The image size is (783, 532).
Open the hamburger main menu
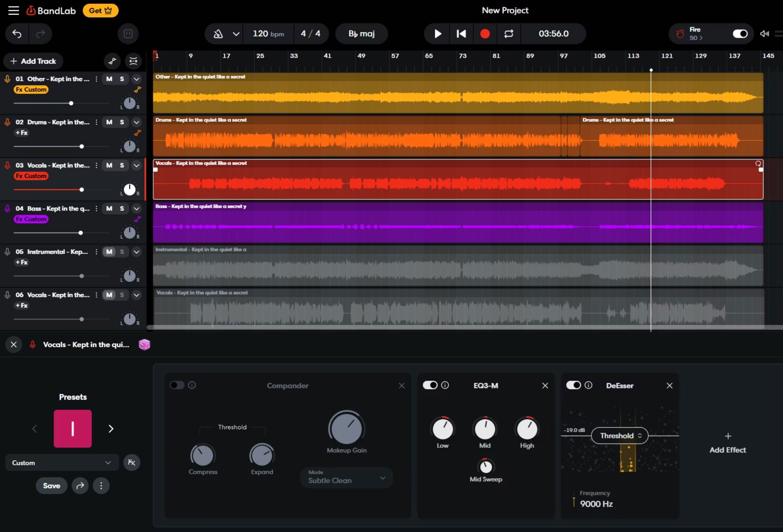tap(13, 10)
